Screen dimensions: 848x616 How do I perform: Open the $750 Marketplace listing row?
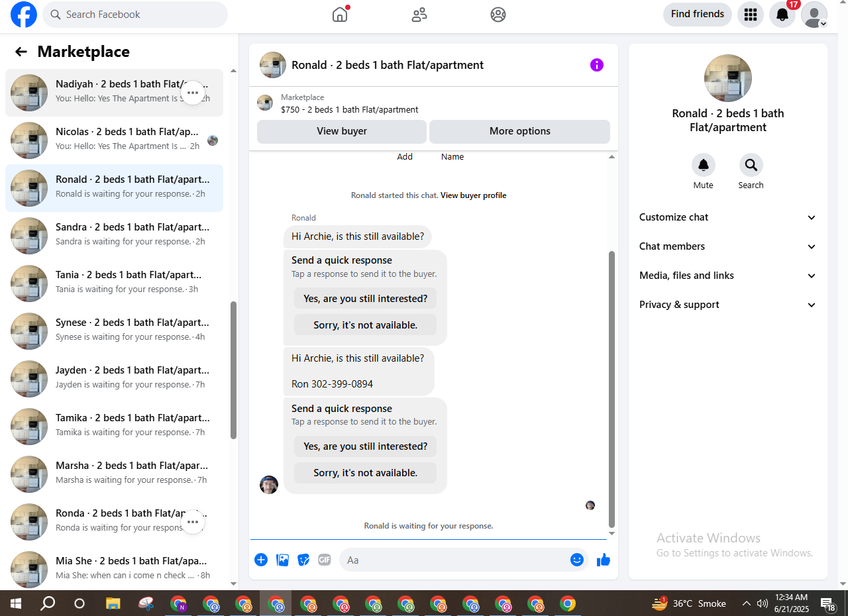[x=433, y=103]
